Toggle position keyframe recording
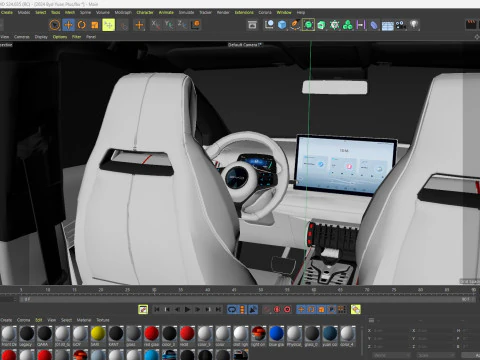This screenshot has width=480, height=360. (x=301, y=310)
